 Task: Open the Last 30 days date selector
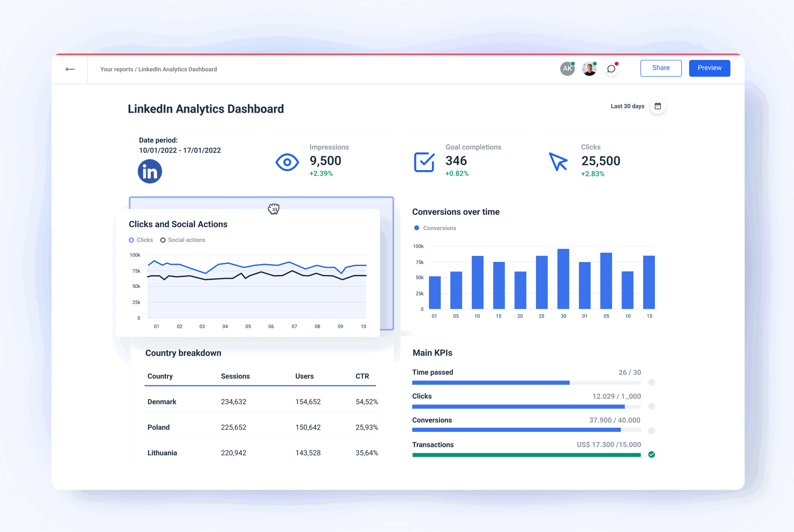coord(627,106)
